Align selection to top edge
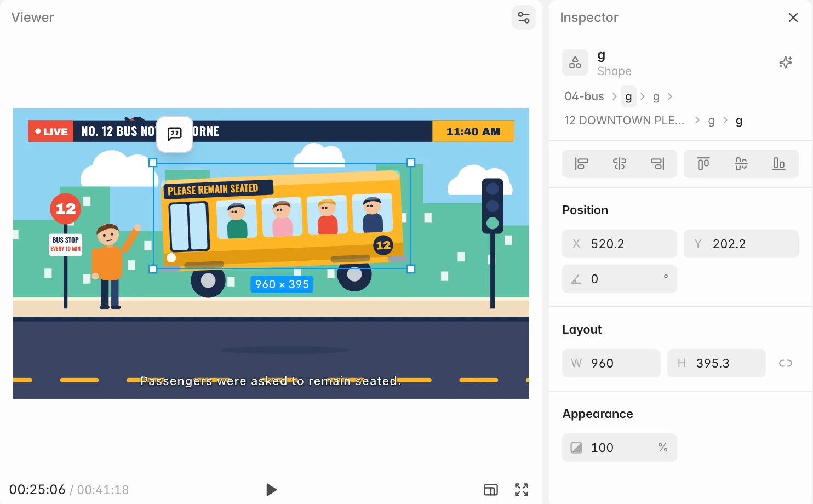Viewport: 813px width, 504px height. 703,164
